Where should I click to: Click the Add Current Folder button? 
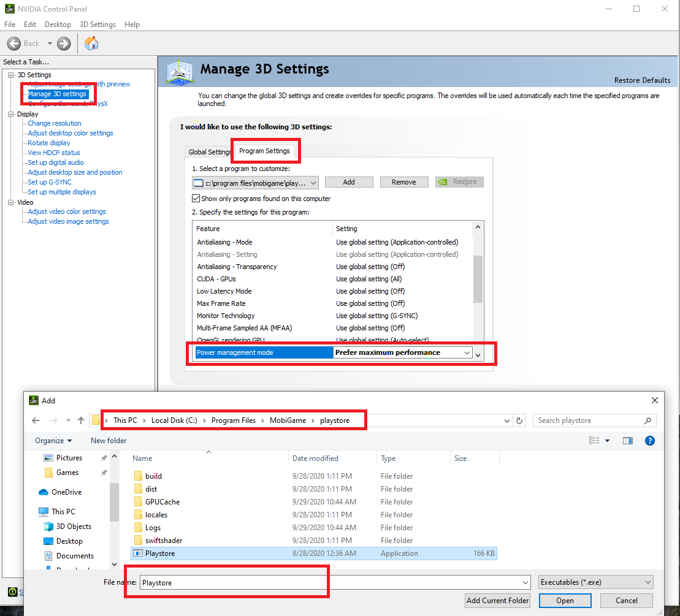[498, 601]
